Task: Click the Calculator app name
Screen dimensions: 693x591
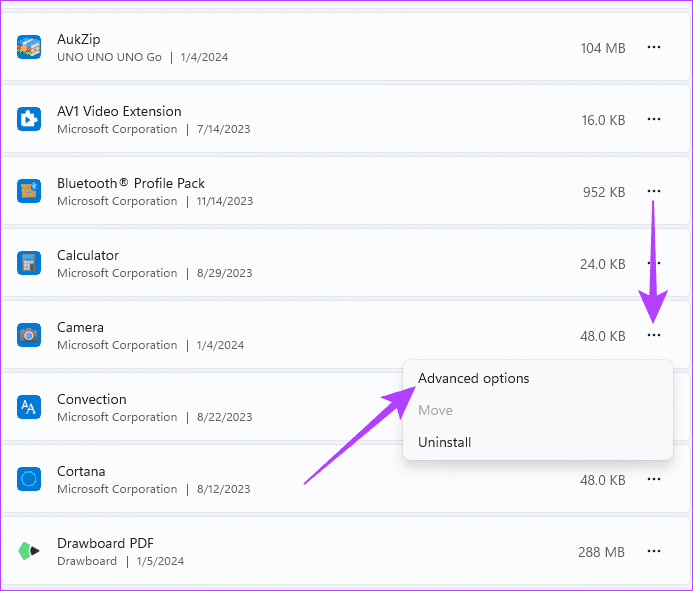Action: (88, 255)
